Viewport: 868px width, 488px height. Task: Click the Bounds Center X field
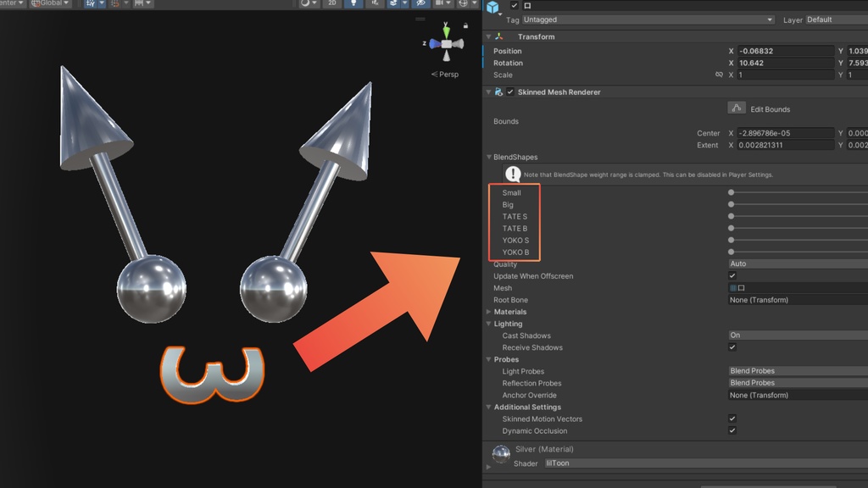786,133
